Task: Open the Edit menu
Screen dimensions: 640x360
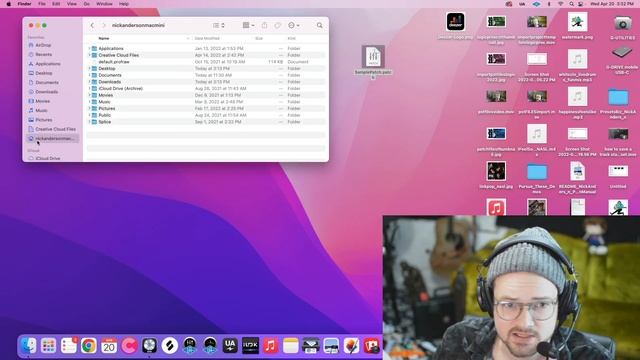Action: tap(56, 4)
